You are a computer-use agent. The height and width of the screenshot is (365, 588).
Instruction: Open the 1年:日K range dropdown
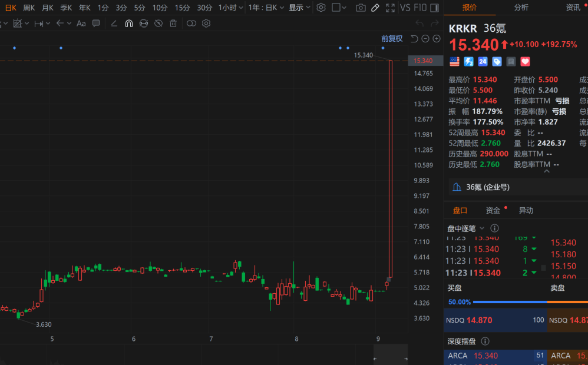pos(266,8)
